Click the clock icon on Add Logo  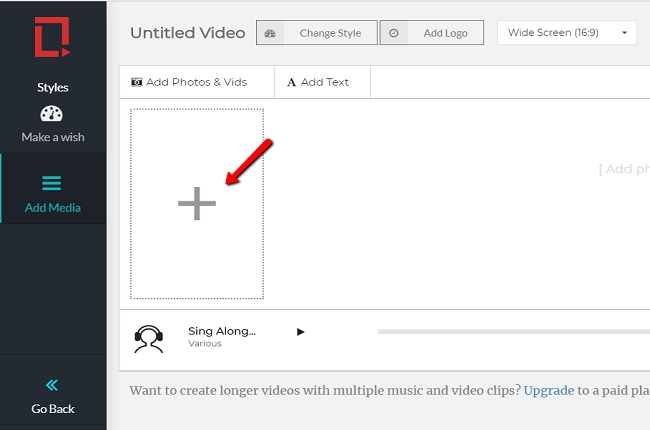point(394,33)
